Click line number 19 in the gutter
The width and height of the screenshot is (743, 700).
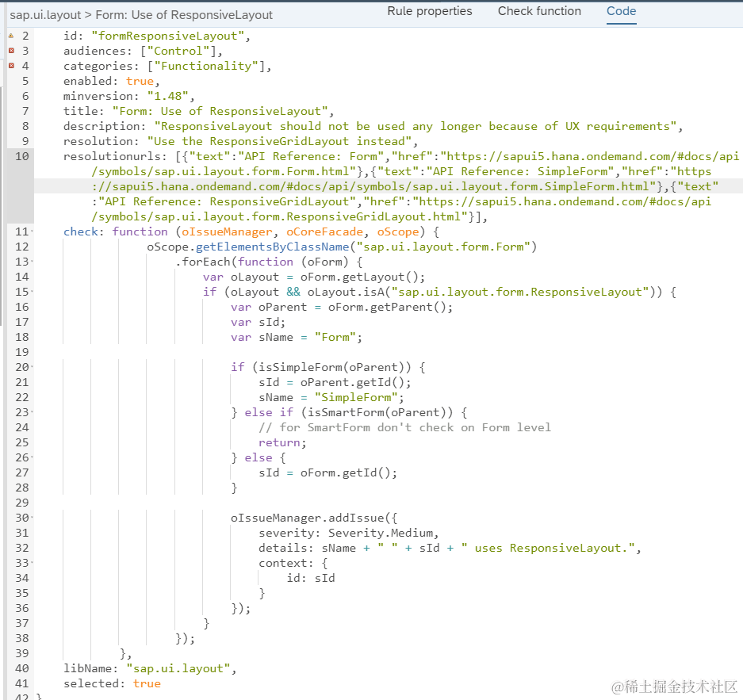point(21,352)
